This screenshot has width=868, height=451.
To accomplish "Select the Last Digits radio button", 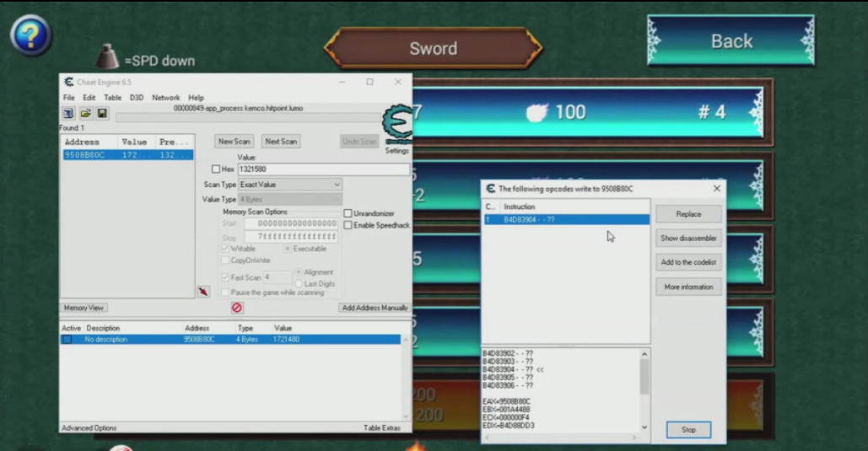I will pyautogui.click(x=299, y=284).
